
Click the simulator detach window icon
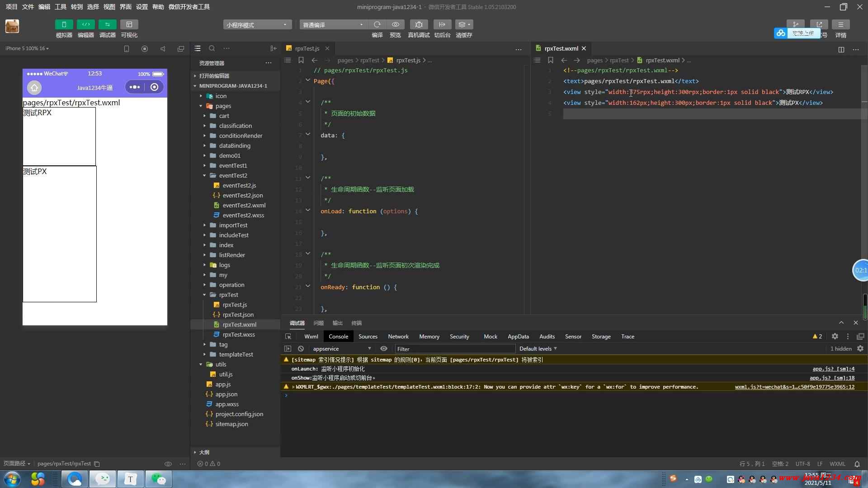[x=181, y=49]
